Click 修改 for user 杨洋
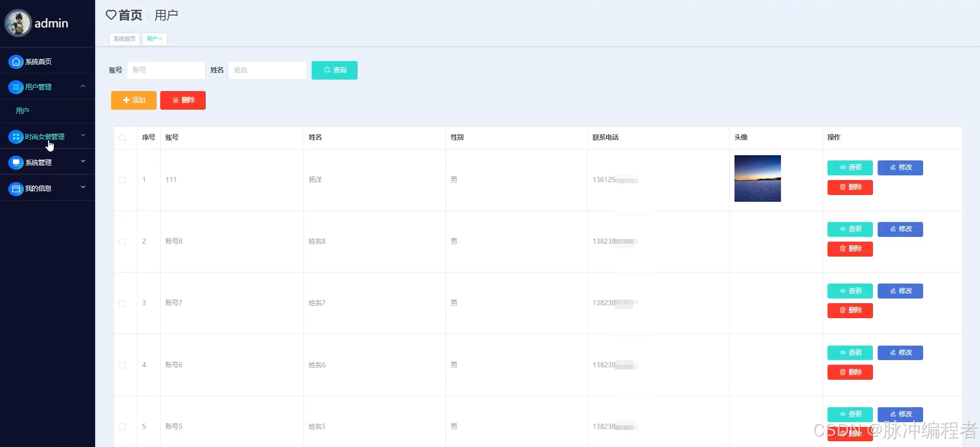 pos(900,168)
